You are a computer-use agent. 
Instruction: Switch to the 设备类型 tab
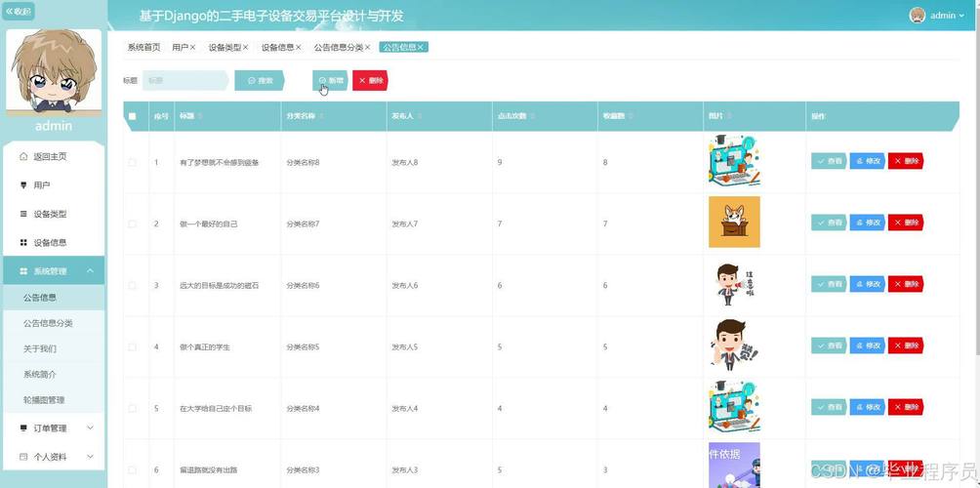coord(225,48)
